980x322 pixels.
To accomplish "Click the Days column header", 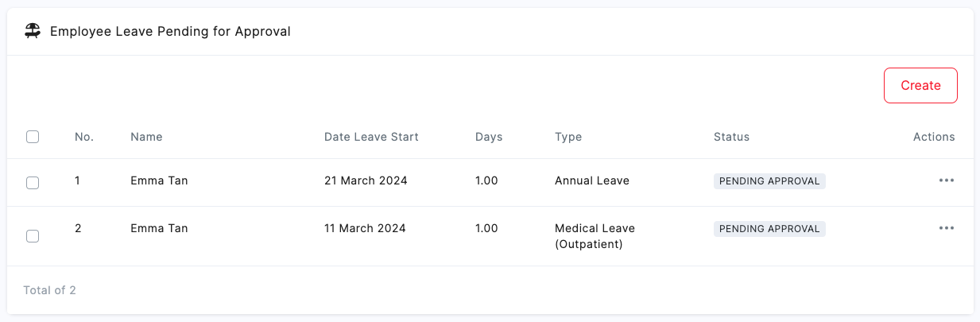I will pos(489,137).
